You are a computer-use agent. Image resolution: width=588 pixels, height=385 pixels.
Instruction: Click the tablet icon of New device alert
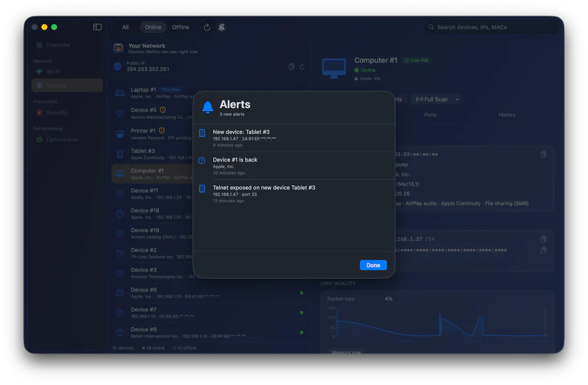202,133
